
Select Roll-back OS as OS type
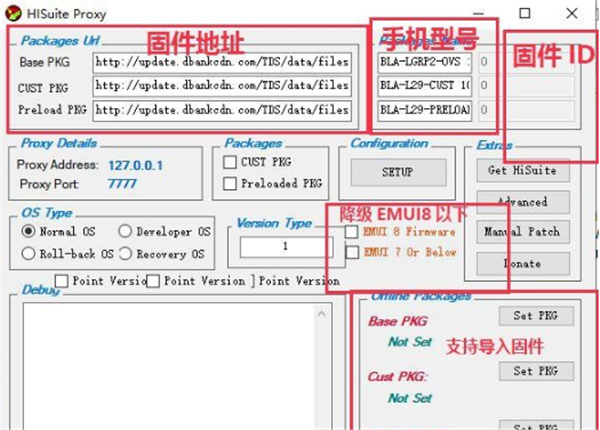tap(28, 254)
